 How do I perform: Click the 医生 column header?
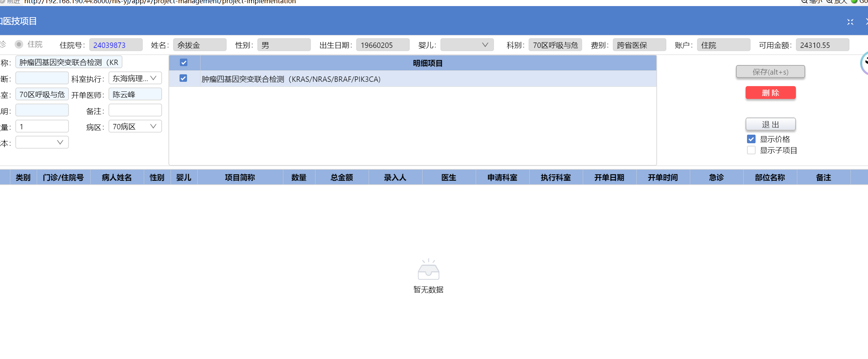click(449, 178)
